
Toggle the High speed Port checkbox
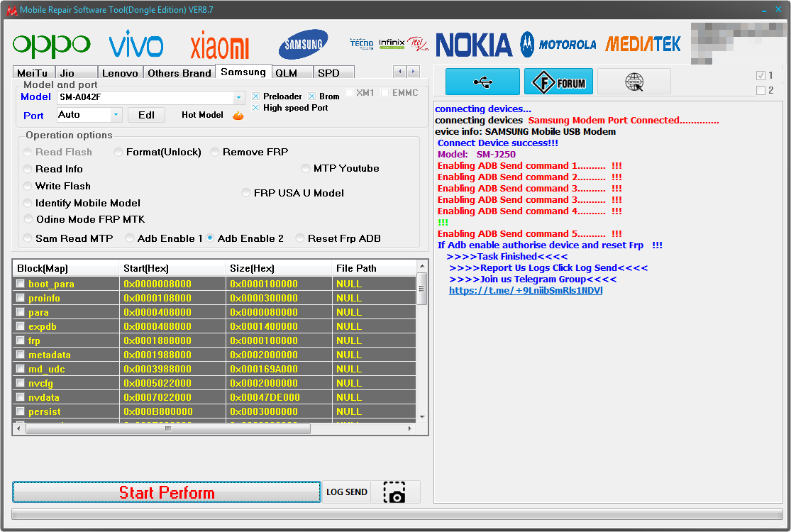256,108
